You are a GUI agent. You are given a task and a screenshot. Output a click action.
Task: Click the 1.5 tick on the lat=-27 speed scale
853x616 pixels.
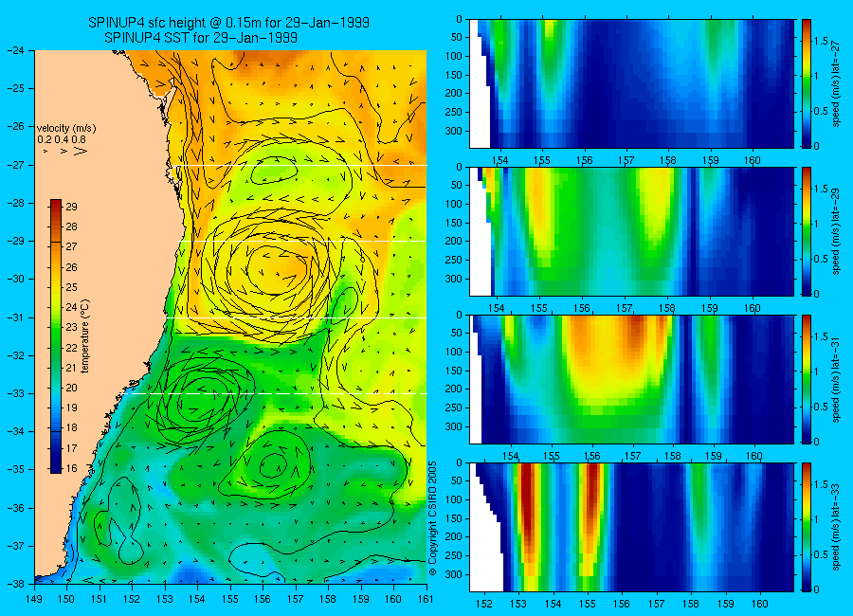tap(821, 42)
